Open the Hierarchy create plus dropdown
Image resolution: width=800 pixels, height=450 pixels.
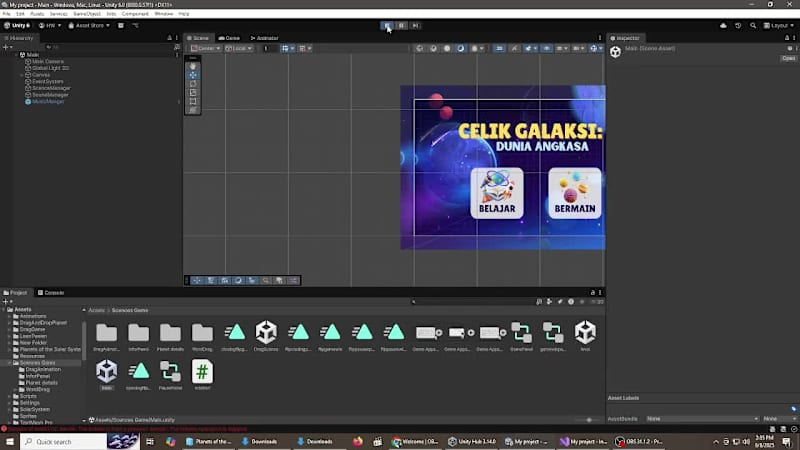pos(7,47)
